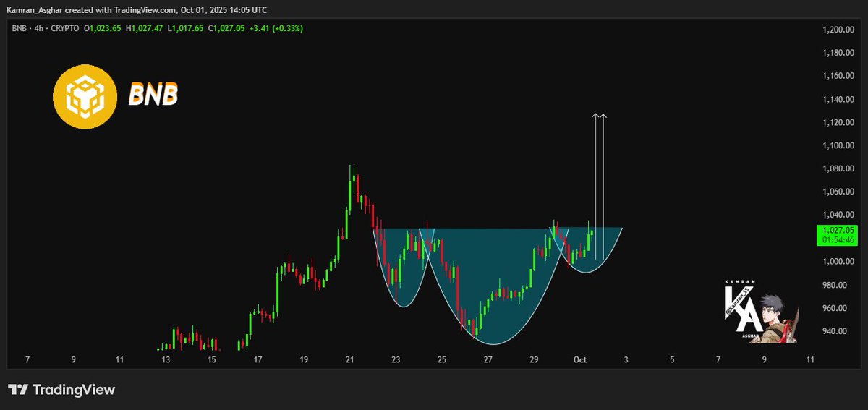Click the change value +3.41 (+0.33%)
Image resolution: width=868 pixels, height=410 pixels.
[277, 28]
